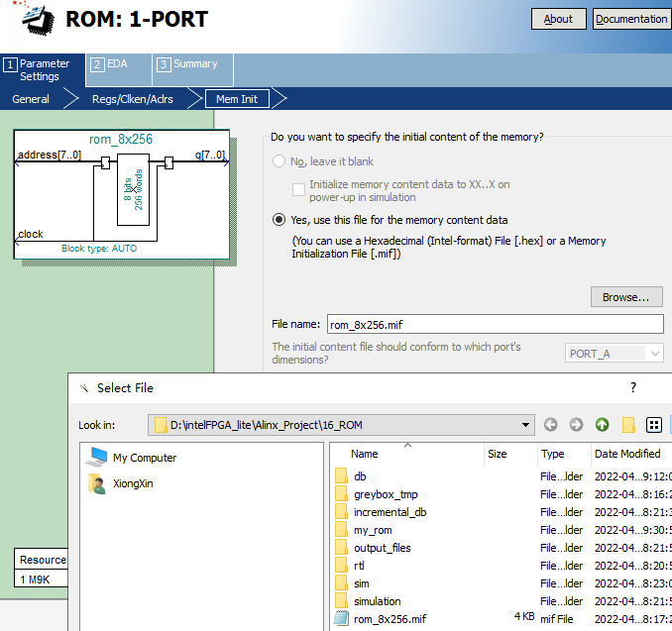Click the My Computer monitor icon
672x631 pixels.
(x=97, y=457)
